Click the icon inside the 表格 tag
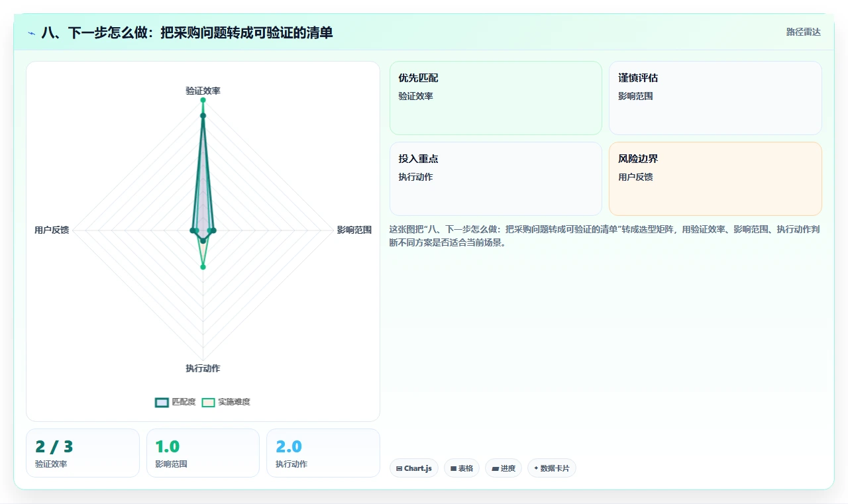 (x=453, y=468)
